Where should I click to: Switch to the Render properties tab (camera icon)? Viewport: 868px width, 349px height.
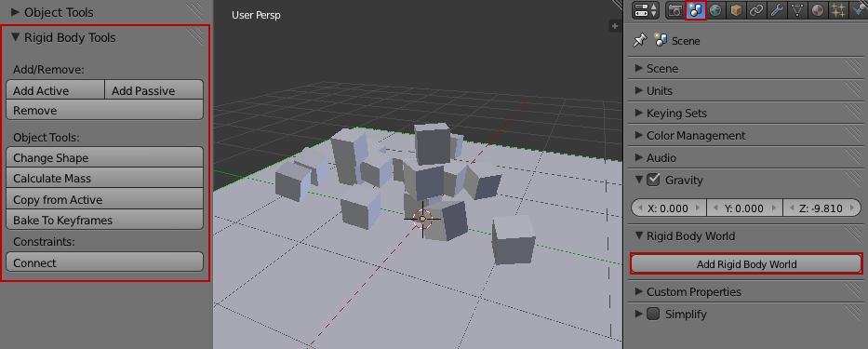click(x=674, y=10)
